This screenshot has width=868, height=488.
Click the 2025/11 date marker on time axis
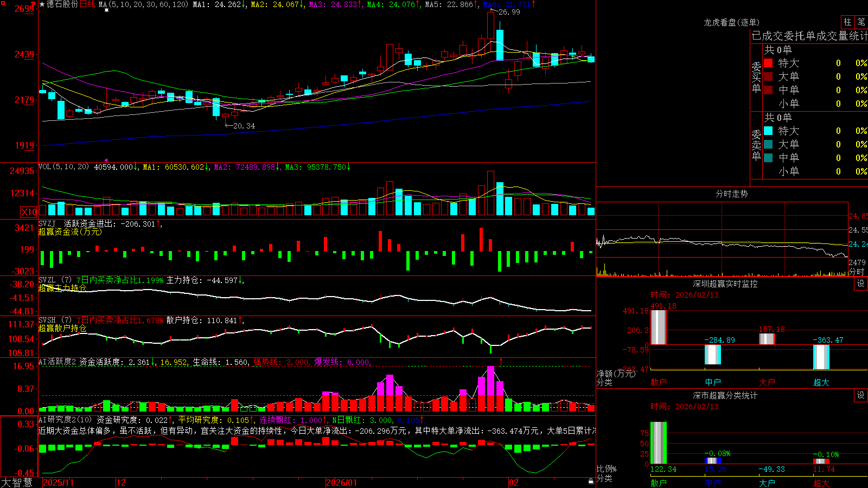click(x=58, y=483)
